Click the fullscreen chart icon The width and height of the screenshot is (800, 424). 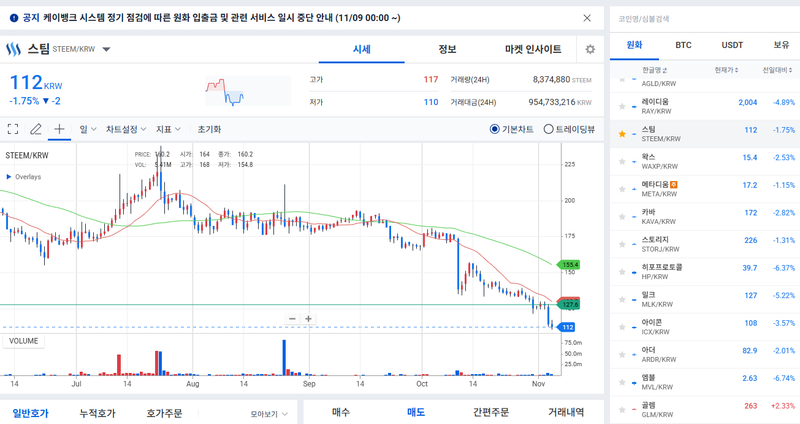coord(13,129)
